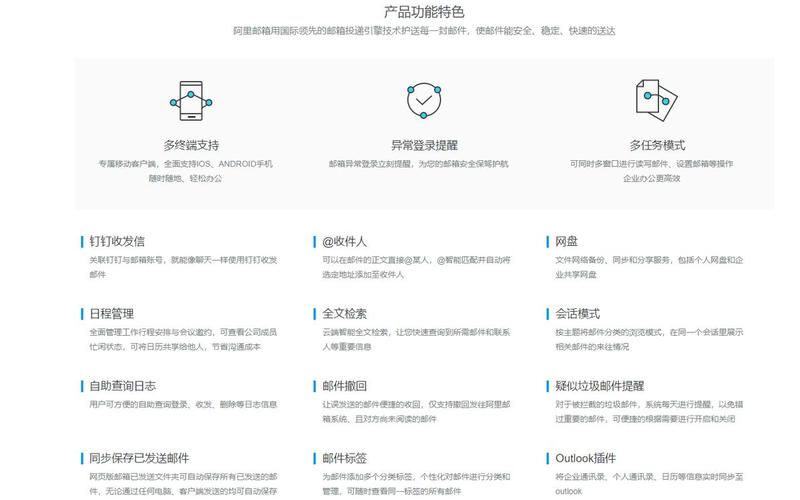Click the 异常登录提醒 title
Viewport: 800px width, 500px height.
424,145
